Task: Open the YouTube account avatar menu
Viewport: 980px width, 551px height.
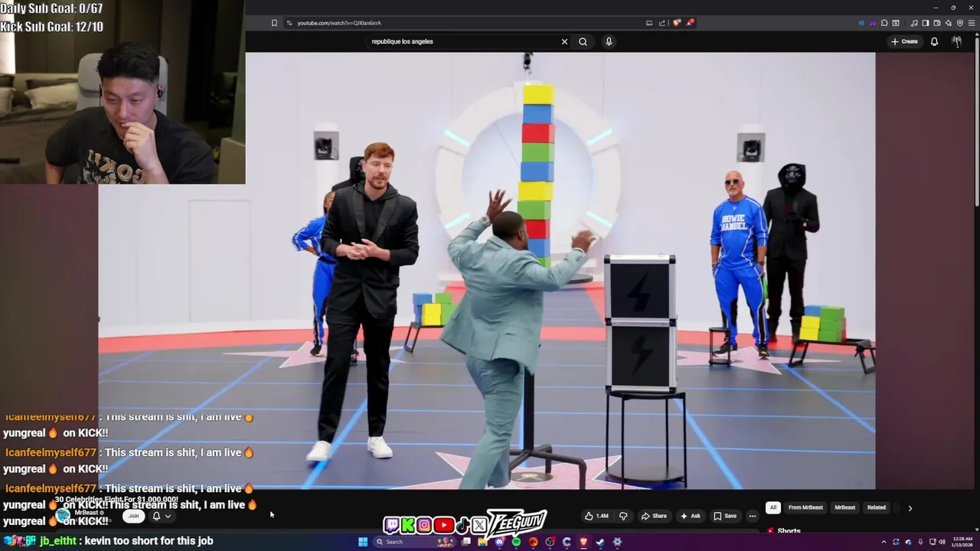Action: 956,41
